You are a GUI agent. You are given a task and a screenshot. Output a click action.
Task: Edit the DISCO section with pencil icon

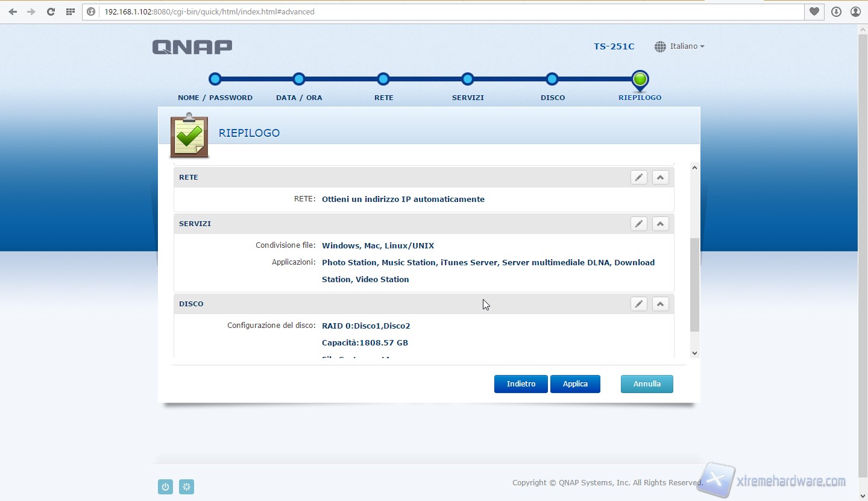click(638, 304)
